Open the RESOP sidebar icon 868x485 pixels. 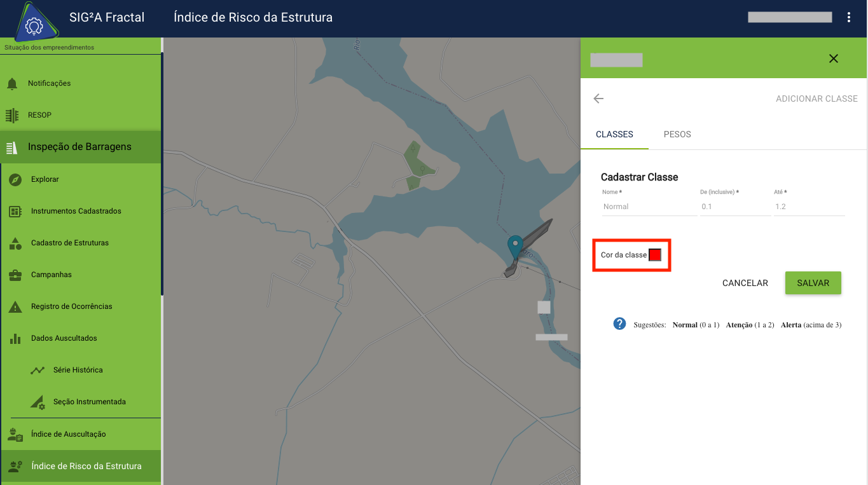point(12,115)
